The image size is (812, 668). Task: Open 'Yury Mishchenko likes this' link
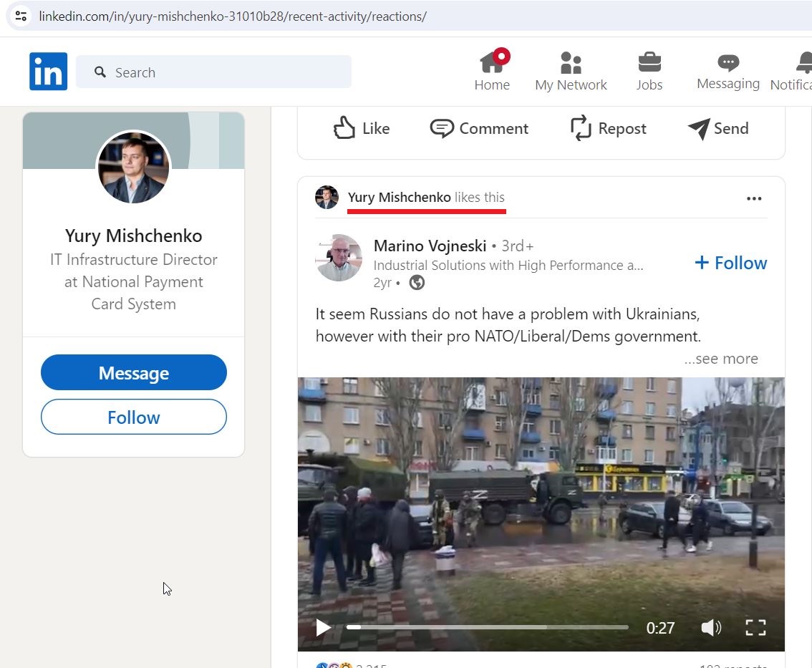pos(425,198)
